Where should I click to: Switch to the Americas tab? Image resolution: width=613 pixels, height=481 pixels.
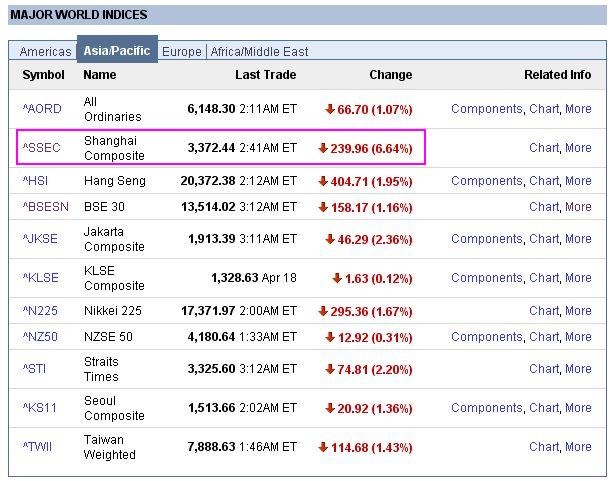pyautogui.click(x=45, y=51)
